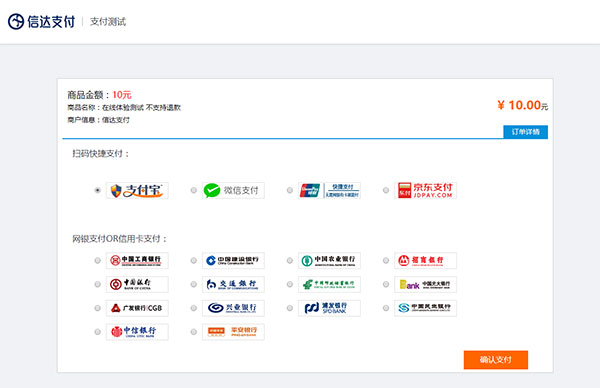The width and height of the screenshot is (600, 388).
Task: Select the 中国银行 radio button
Action: tap(98, 284)
